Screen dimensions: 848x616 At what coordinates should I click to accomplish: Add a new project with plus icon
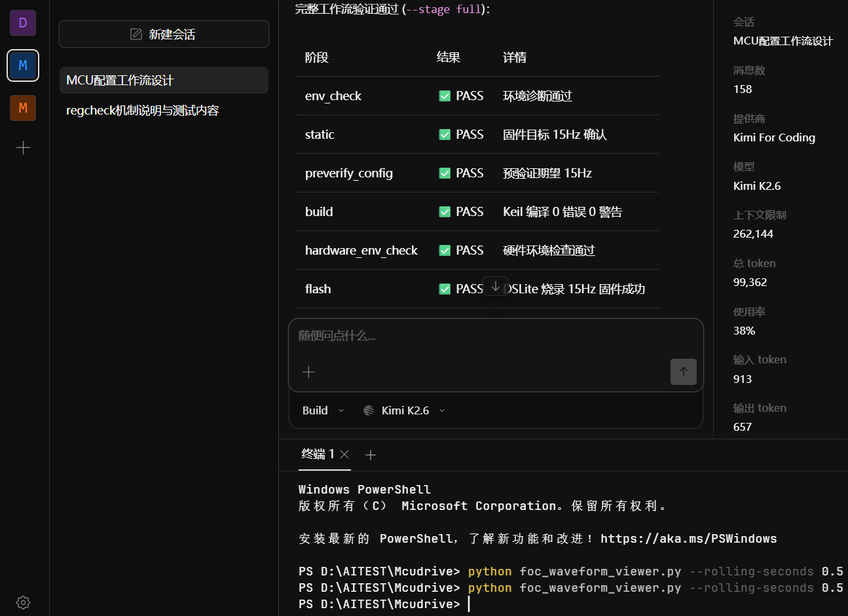point(23,148)
